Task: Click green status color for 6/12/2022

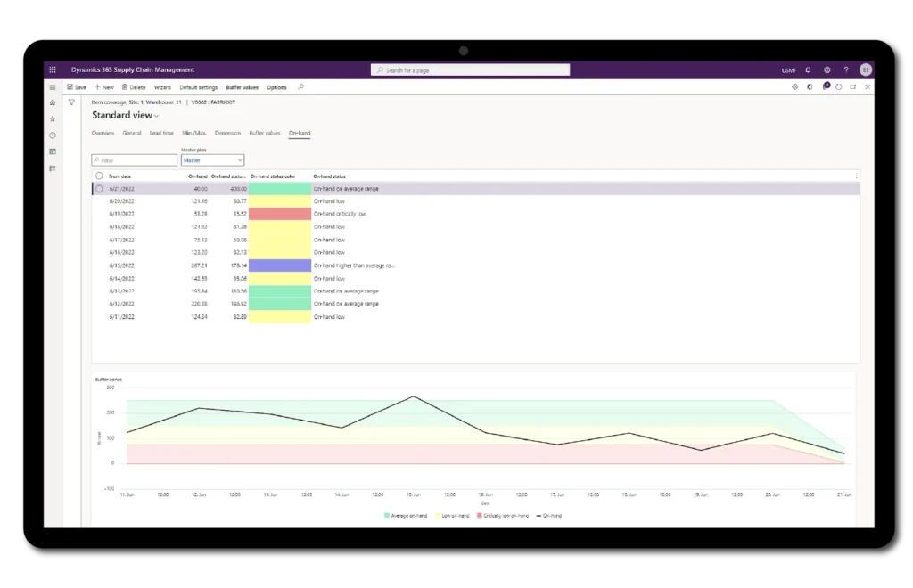Action: click(280, 304)
